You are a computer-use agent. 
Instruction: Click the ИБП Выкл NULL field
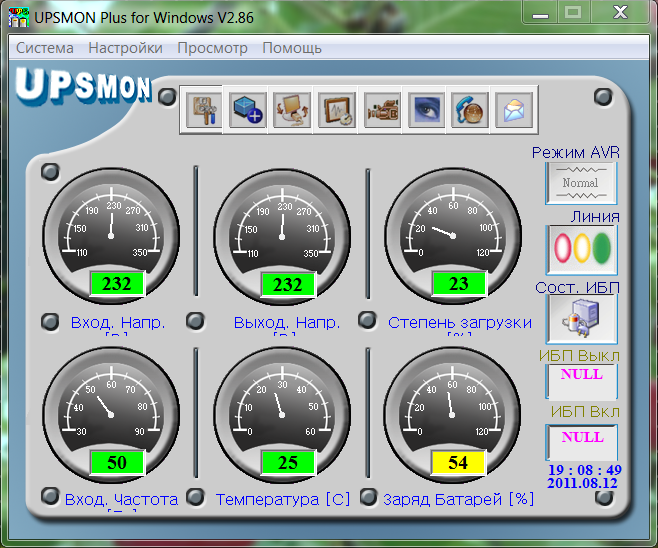[x=582, y=381]
